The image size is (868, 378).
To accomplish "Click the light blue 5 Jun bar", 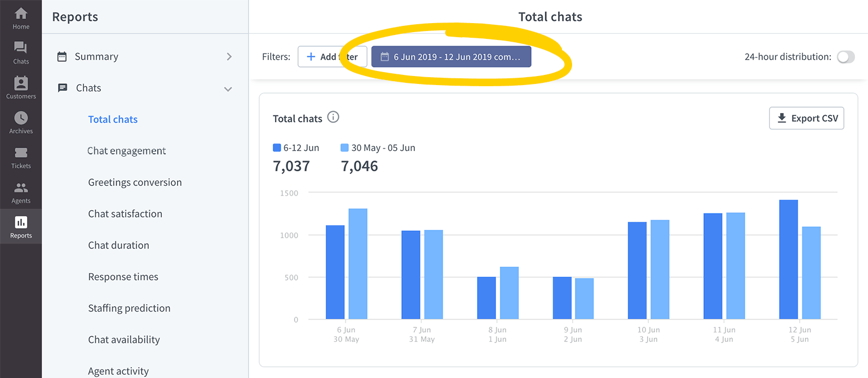I will coord(811,273).
